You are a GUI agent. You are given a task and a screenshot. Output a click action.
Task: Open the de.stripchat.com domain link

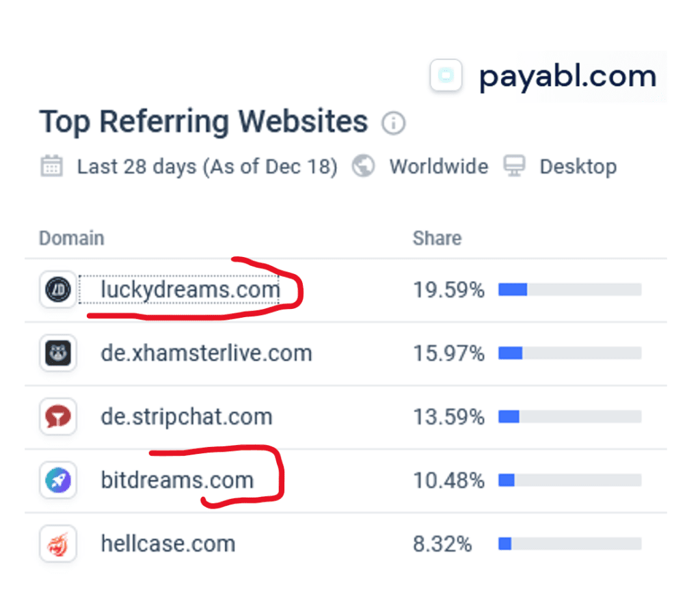click(187, 416)
